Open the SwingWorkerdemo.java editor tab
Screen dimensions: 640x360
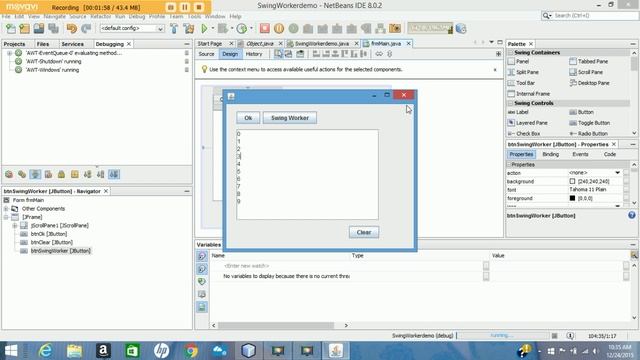[x=322, y=43]
